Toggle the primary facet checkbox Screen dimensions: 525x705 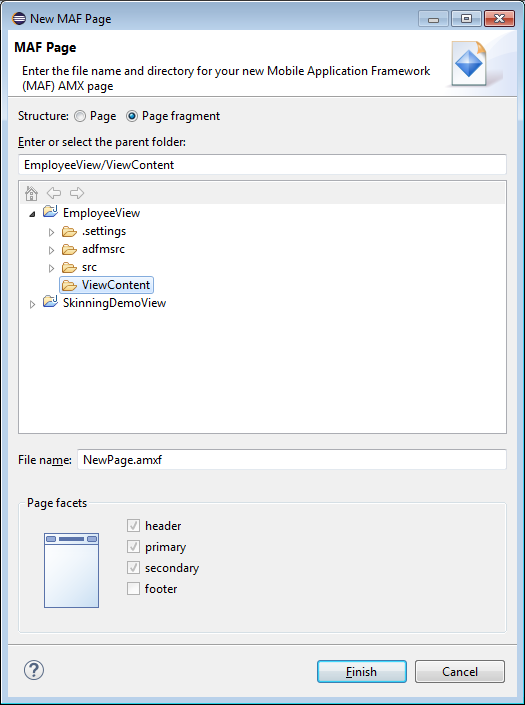click(x=133, y=546)
